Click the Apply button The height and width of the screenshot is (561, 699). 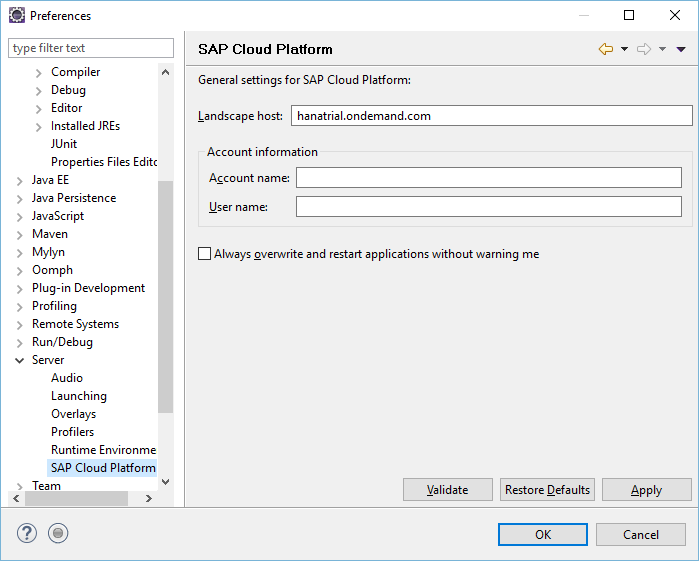point(646,490)
